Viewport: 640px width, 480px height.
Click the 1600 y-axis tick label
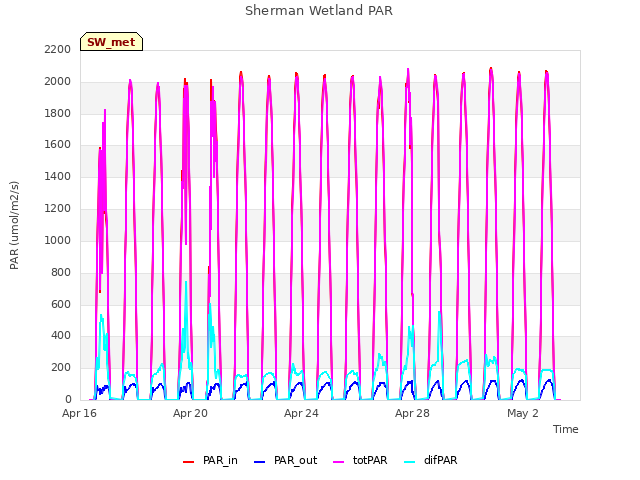coord(58,144)
